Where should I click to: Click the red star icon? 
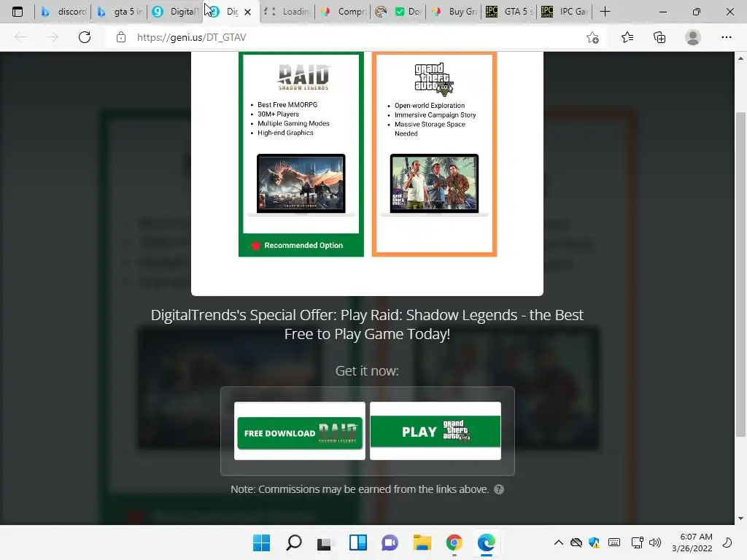click(256, 245)
